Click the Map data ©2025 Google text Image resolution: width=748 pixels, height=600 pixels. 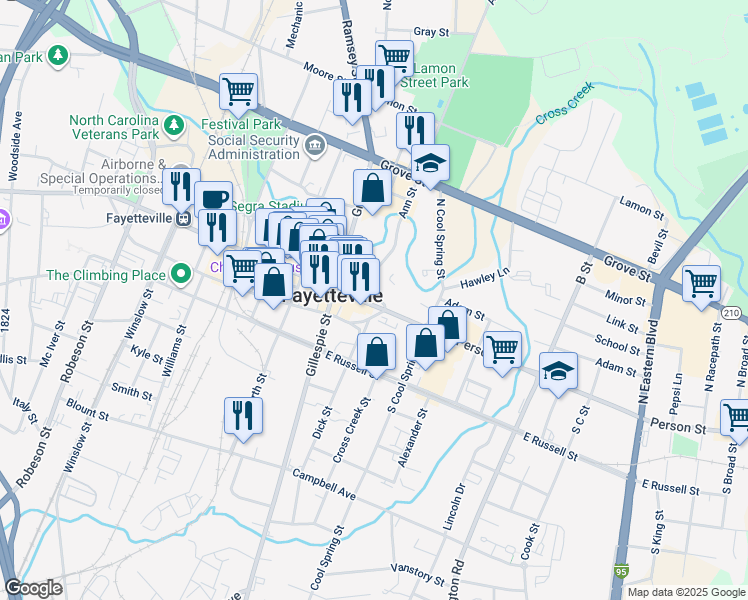(685, 592)
